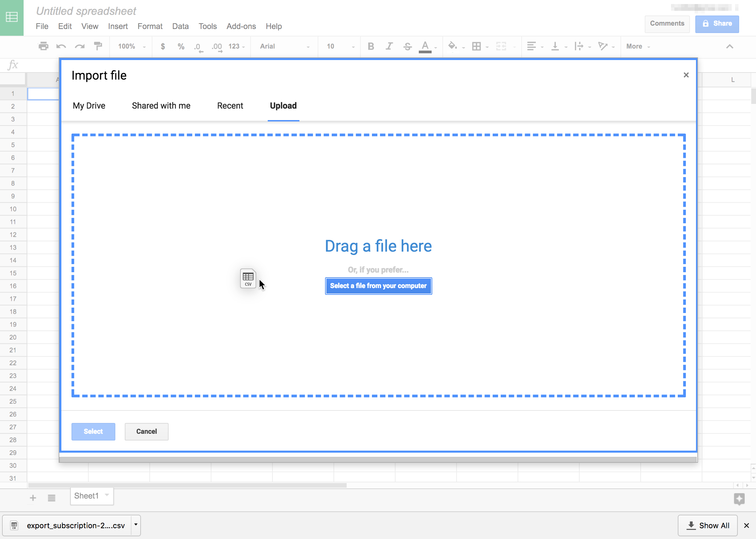Switch to Recent tab
This screenshot has width=756, height=539.
click(x=230, y=106)
